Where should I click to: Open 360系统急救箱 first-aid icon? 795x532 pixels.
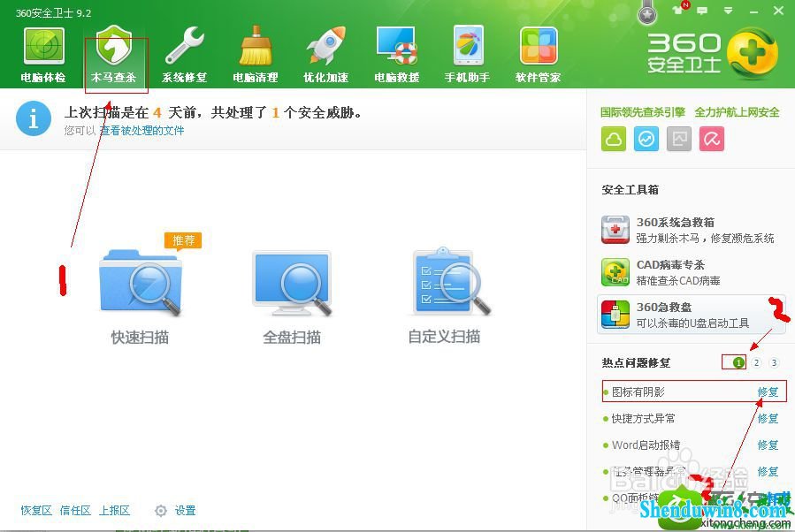(x=615, y=230)
